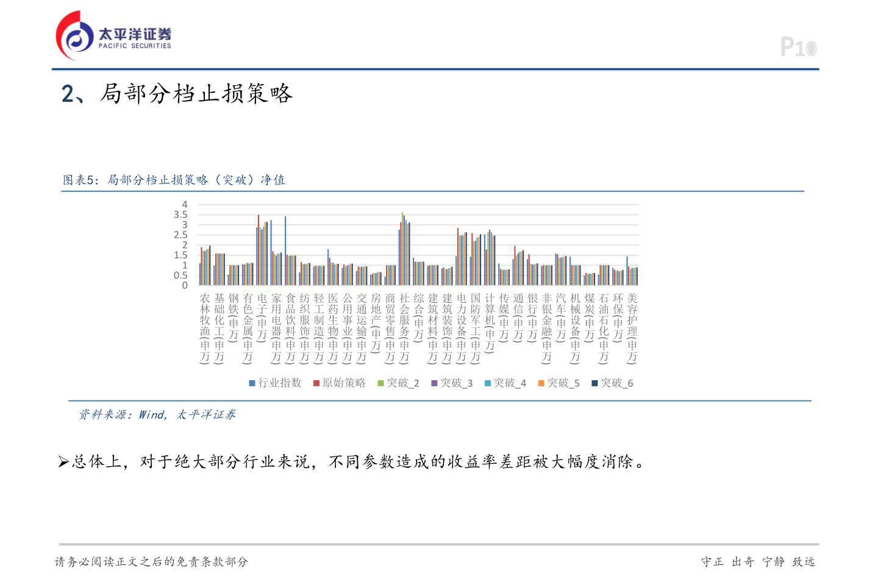Click the 通信(申万) axis label
The height and width of the screenshot is (588, 878).
tap(518, 317)
